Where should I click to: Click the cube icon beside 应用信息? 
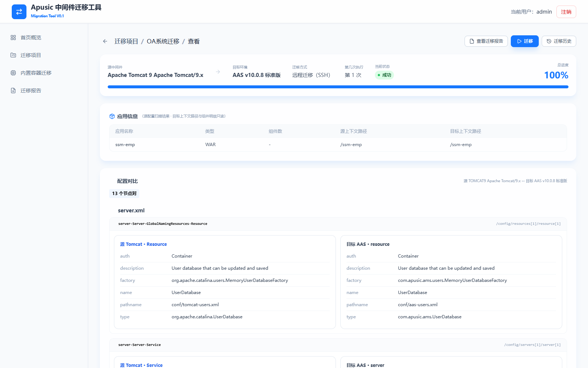coord(112,116)
